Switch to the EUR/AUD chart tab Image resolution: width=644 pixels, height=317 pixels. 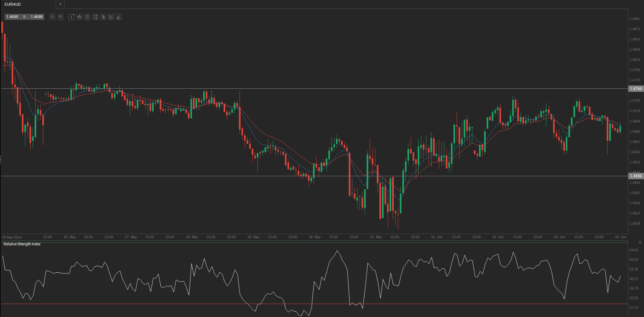click(x=13, y=4)
